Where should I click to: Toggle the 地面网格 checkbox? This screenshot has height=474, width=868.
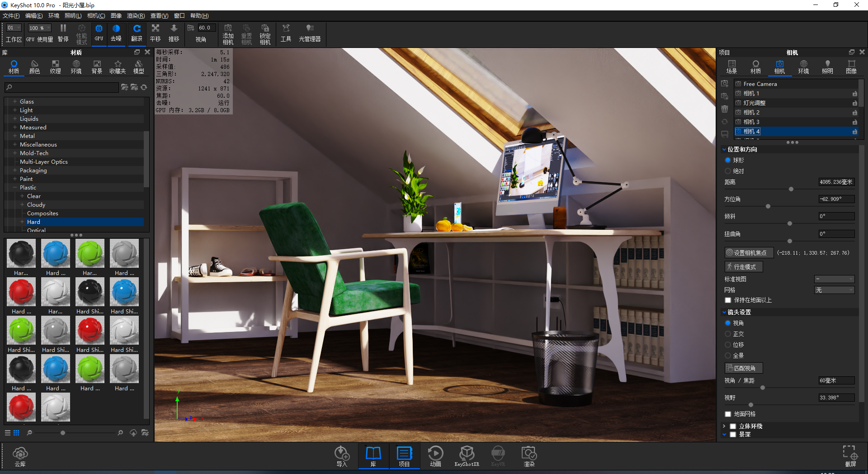728,414
